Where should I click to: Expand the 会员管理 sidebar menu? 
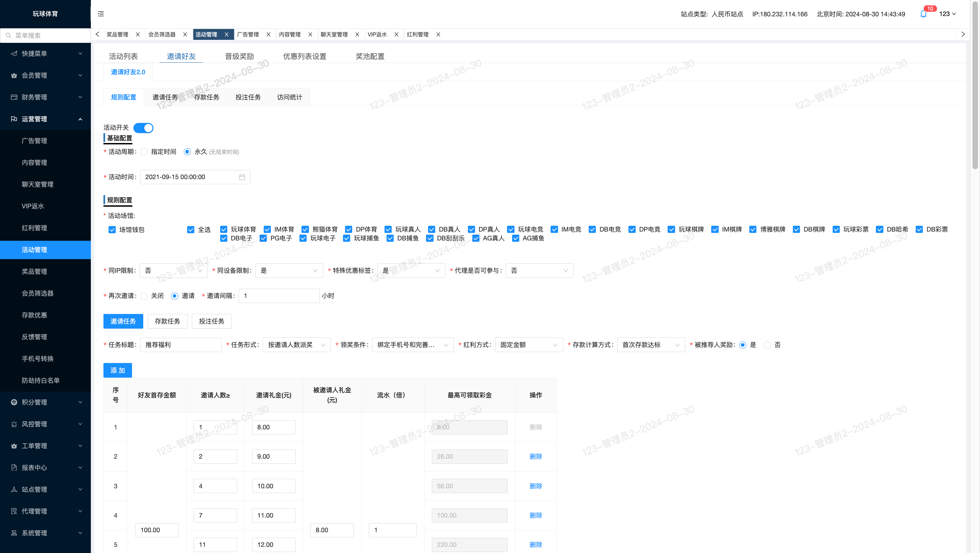pos(45,75)
